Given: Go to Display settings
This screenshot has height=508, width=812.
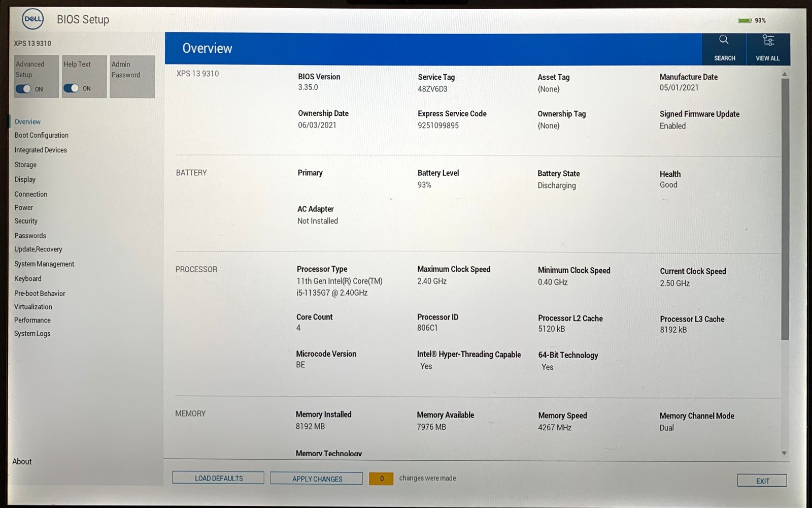Looking at the screenshot, I should (x=25, y=179).
